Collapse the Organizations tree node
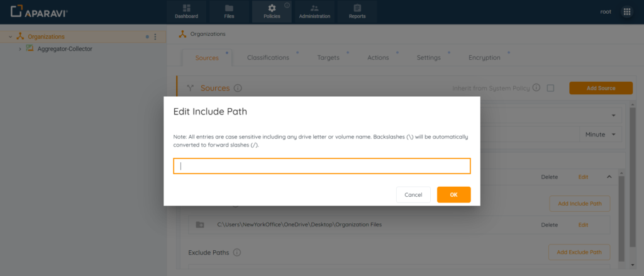Viewport: 644px width, 276px height. [x=10, y=37]
